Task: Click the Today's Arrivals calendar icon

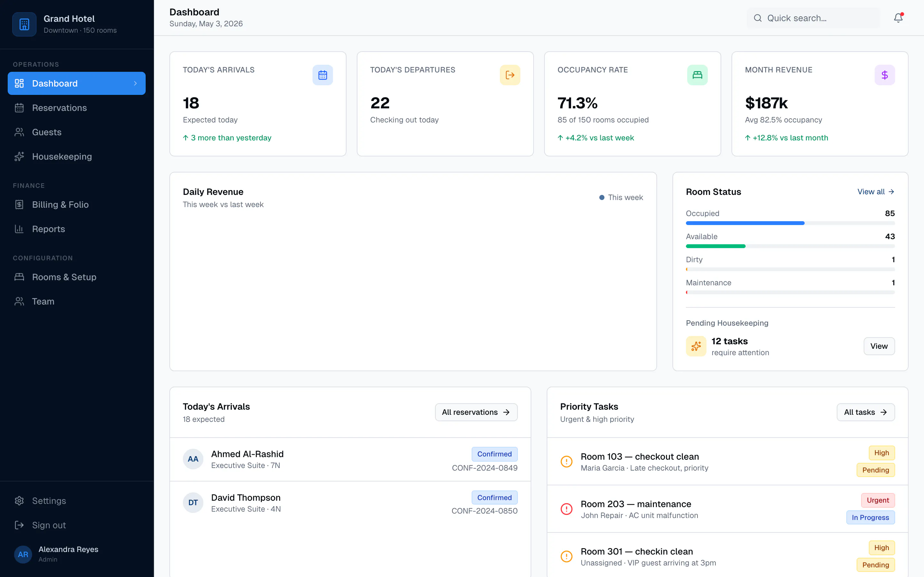Action: (x=323, y=75)
